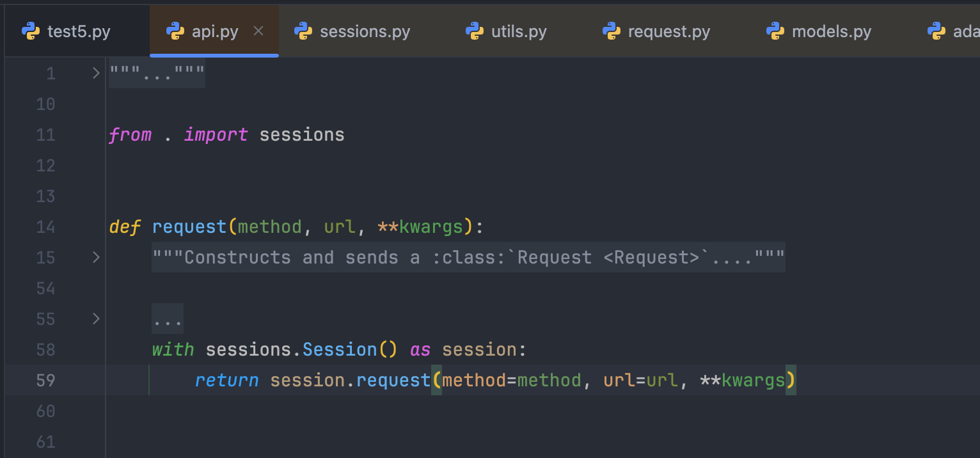
Task: Click the Python icon on api.py tab
Action: click(x=175, y=31)
